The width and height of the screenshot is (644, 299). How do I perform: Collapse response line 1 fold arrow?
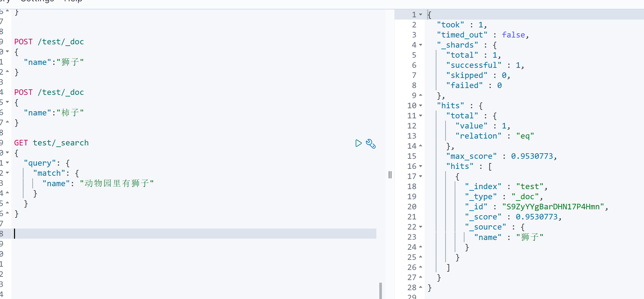tap(420, 15)
